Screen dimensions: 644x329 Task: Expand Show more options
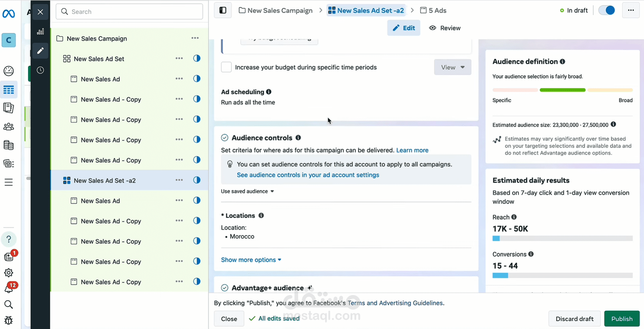[251, 260]
